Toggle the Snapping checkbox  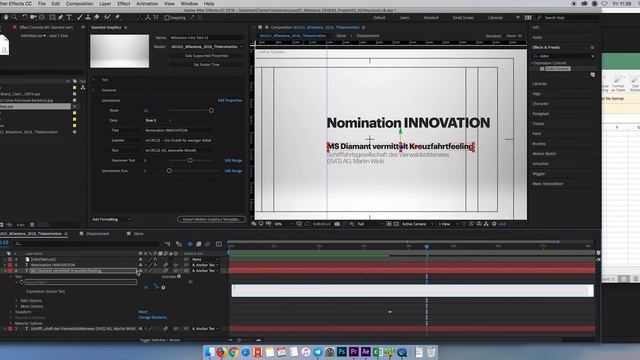coord(167,18)
